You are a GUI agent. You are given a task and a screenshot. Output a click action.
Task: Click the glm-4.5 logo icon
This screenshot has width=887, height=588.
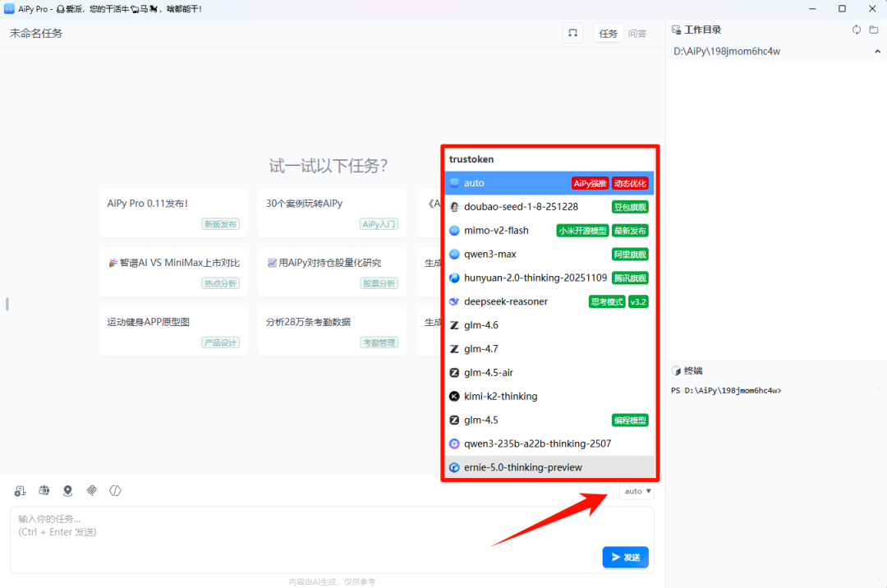(x=454, y=420)
